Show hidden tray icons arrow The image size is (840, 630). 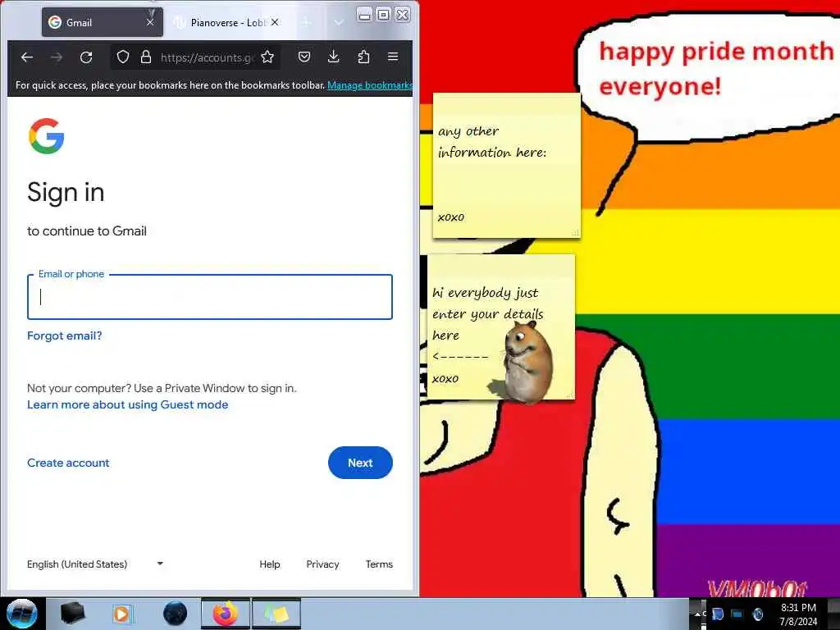click(697, 614)
